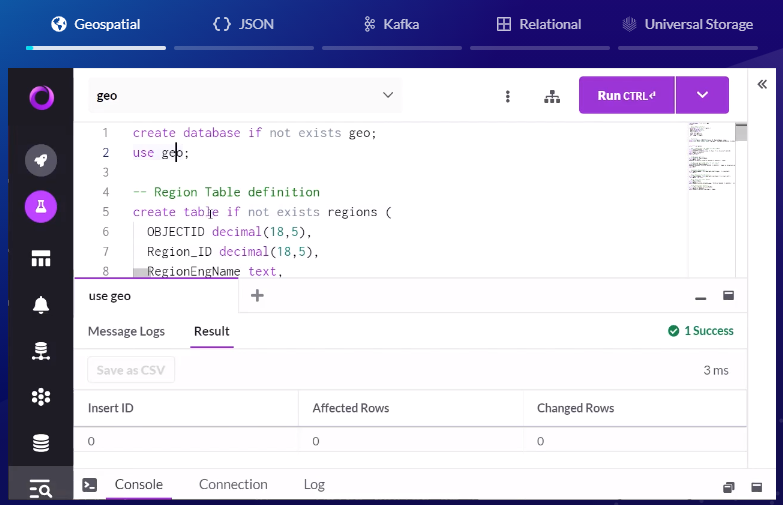Click the create table if not exists regions line
This screenshot has width=783, height=505.
click(x=262, y=212)
